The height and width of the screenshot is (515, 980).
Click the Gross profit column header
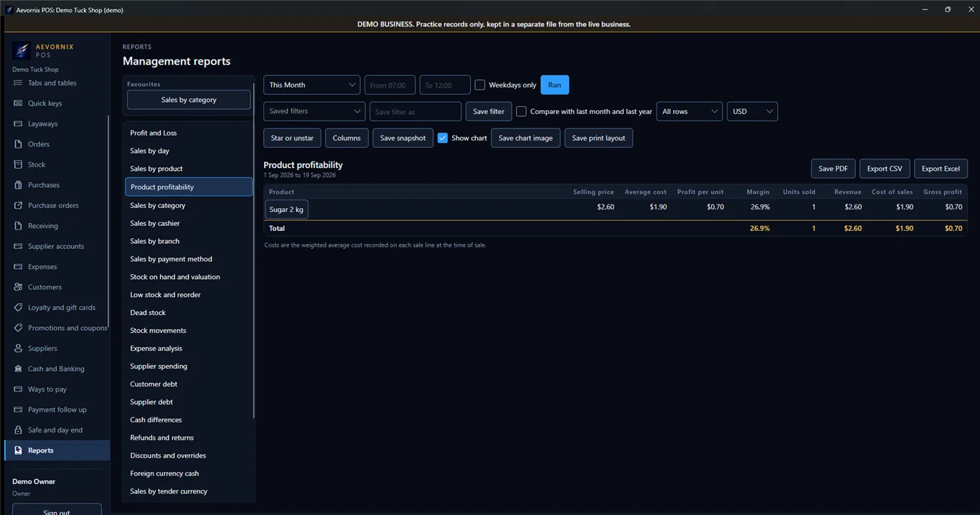943,192
